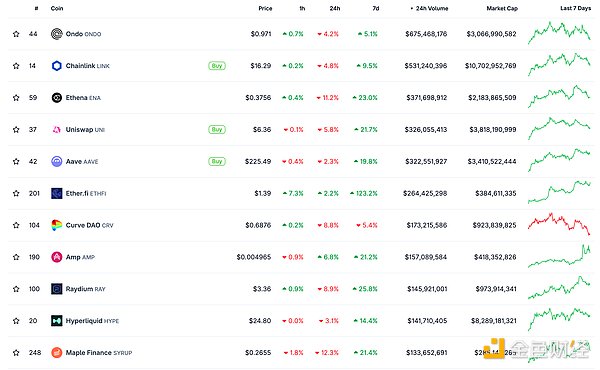The height and width of the screenshot is (370, 600).
Task: Sort by the Coin column header
Action: (x=57, y=8)
